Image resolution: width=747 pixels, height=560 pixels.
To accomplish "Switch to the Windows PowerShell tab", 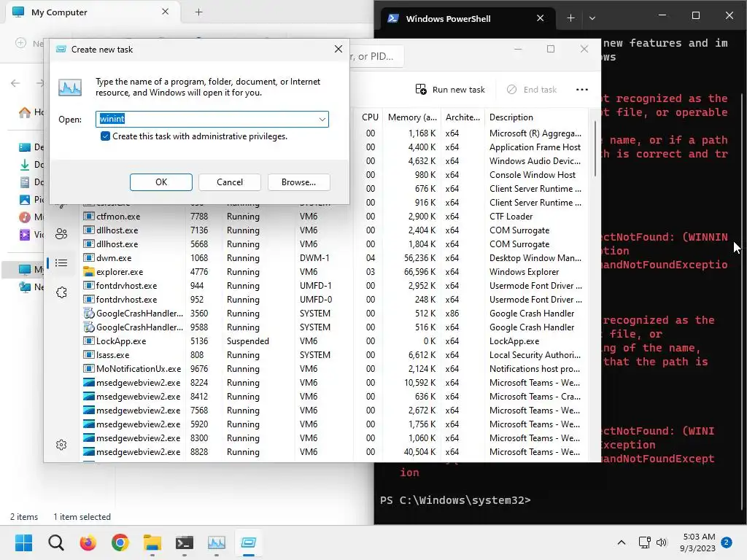I will point(448,18).
